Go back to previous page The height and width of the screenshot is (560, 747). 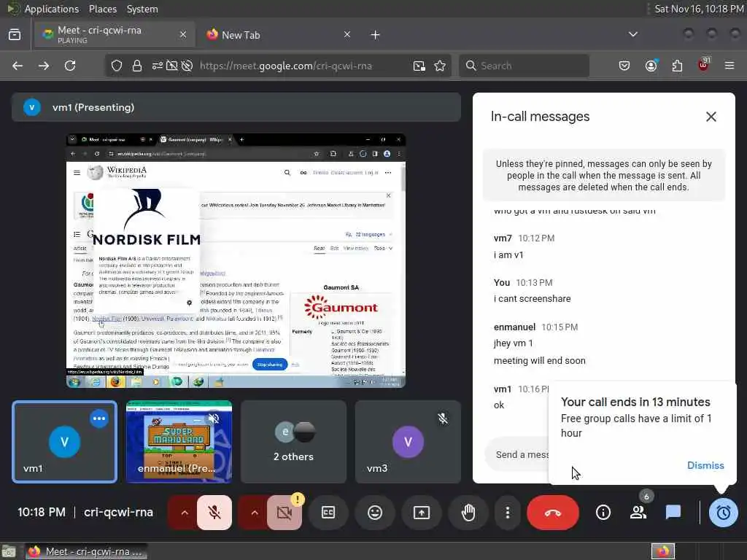click(x=18, y=66)
